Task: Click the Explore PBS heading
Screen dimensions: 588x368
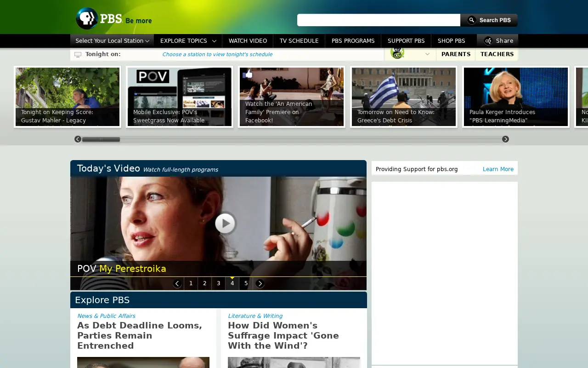Action: pyautogui.click(x=102, y=300)
